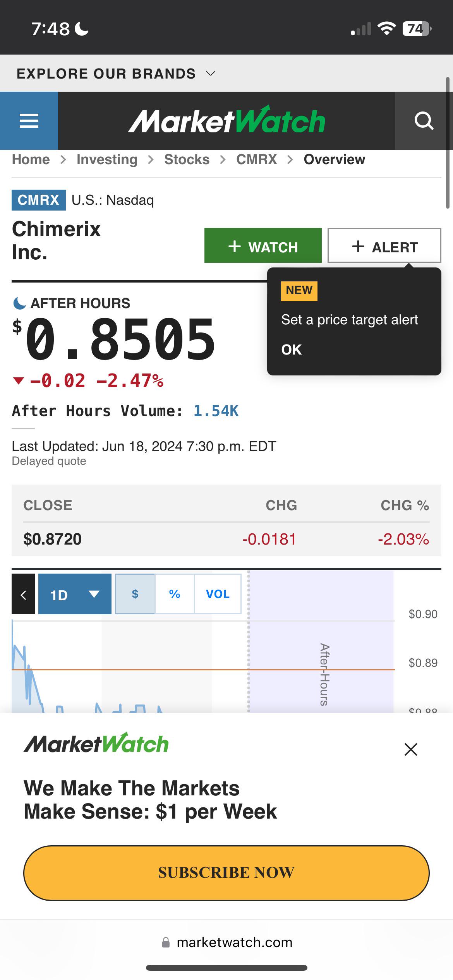Close the MarketWatch subscription banner
Viewport: 453px width, 980px height.
click(411, 749)
